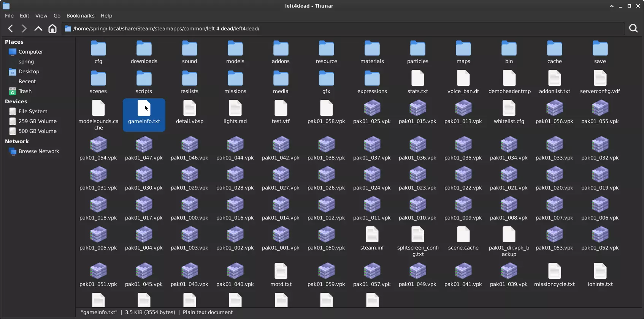
Task: Select the maps folder icon
Action: [x=463, y=48]
